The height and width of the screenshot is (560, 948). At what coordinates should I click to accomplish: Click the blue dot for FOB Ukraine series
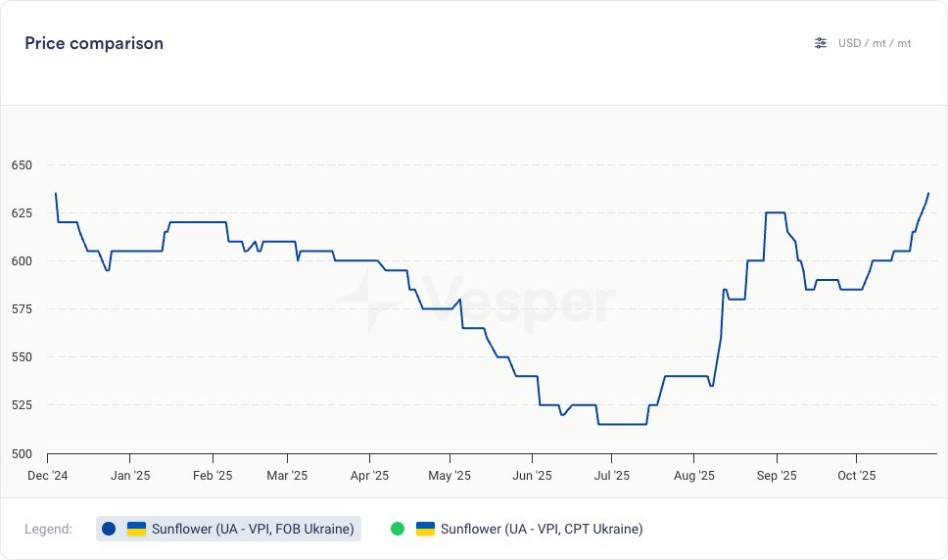point(109,529)
